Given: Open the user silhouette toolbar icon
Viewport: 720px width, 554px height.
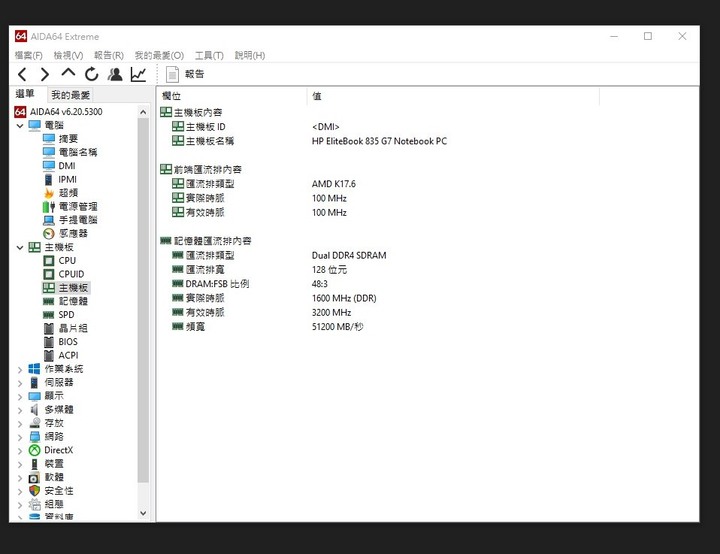Looking at the screenshot, I should click(x=115, y=74).
